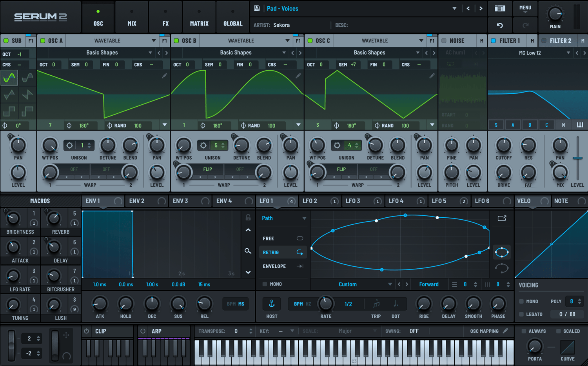Click the LFO dotted note icon

tap(396, 304)
